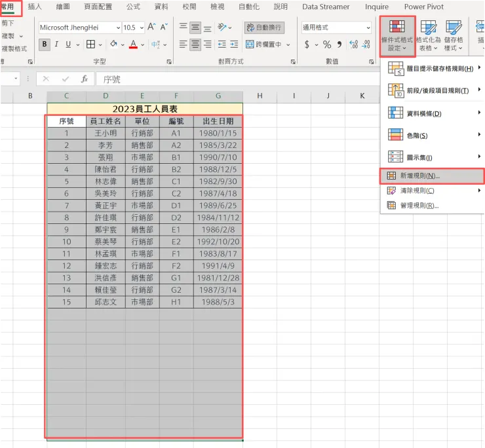The height and width of the screenshot is (448, 485).
Task: Switch to 公式 Formulas tab
Action: pyautogui.click(x=133, y=7)
